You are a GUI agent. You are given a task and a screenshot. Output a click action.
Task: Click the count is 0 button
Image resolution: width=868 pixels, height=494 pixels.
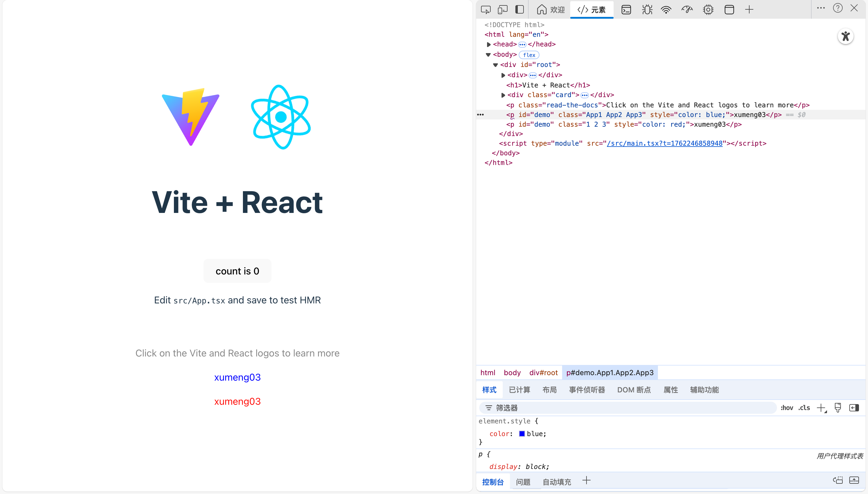tap(237, 271)
